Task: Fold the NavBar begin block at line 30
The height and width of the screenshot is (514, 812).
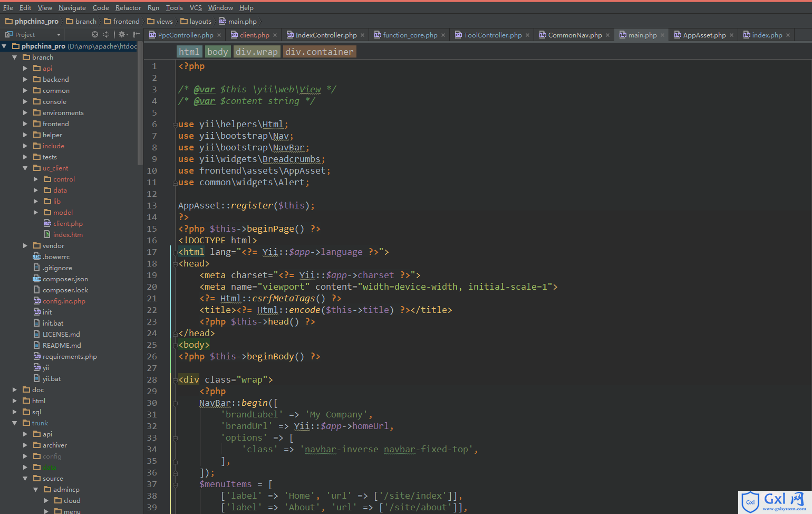Action: tap(175, 403)
